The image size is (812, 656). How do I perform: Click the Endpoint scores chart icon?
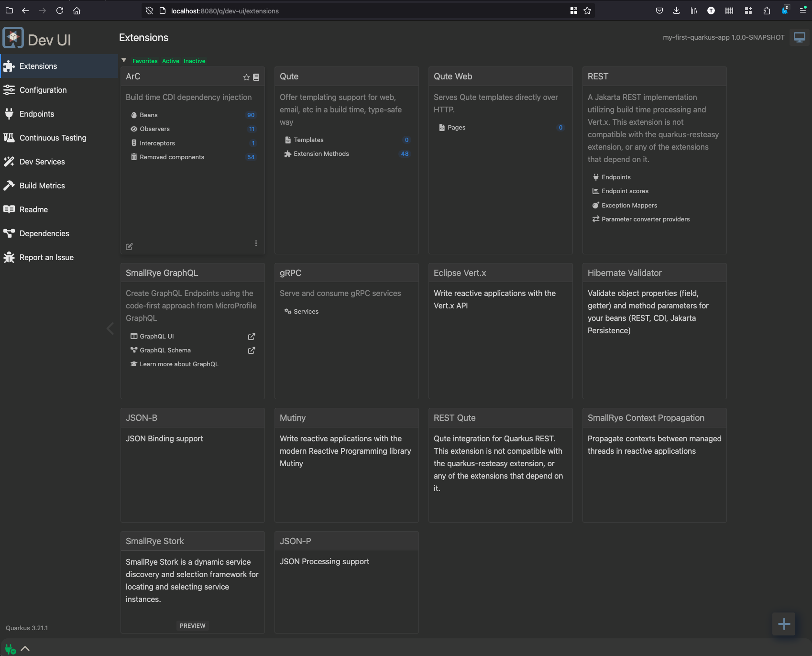(x=596, y=191)
